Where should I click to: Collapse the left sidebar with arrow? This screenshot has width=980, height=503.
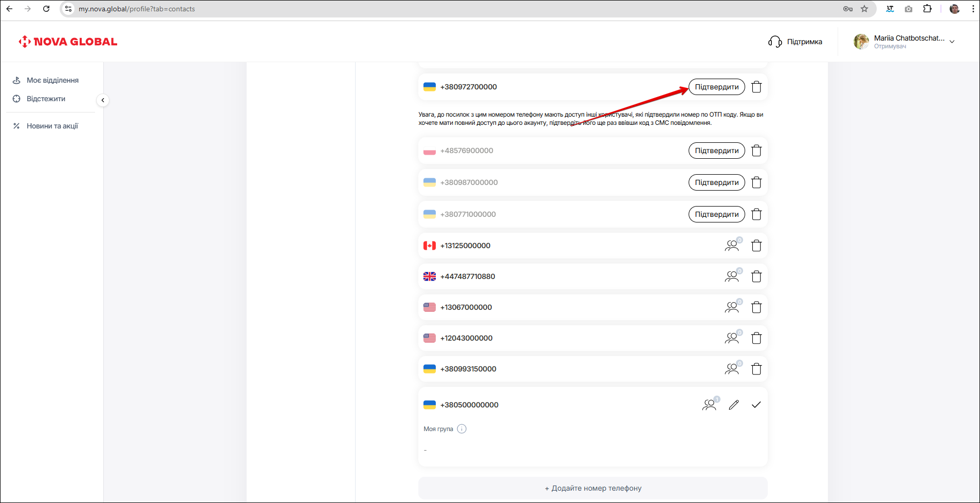point(103,100)
